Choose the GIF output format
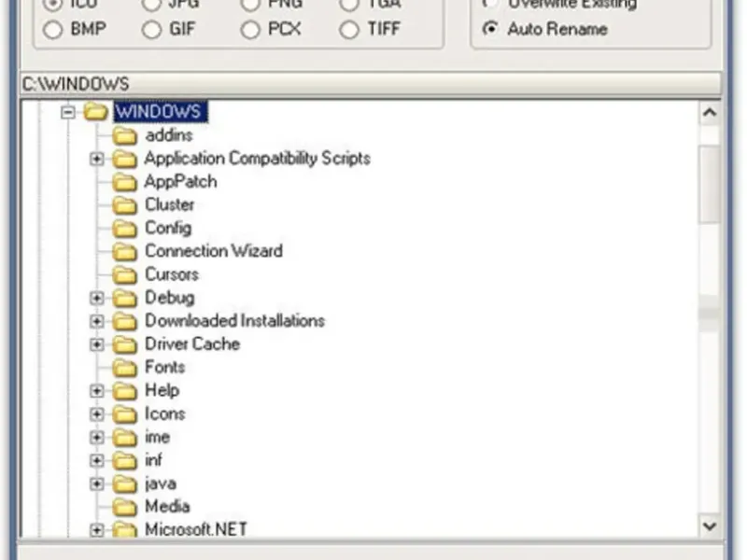Viewport: 747px width, 560px height. click(151, 30)
